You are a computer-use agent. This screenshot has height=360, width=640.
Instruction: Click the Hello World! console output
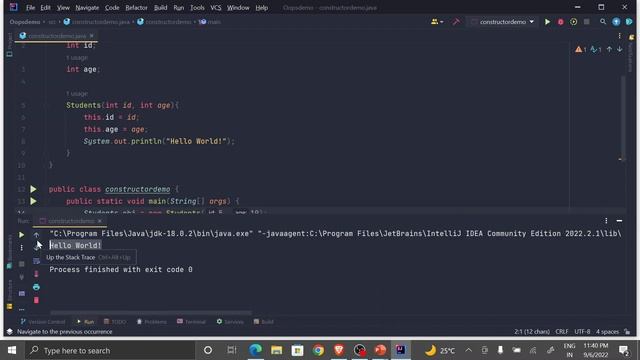pyautogui.click(x=75, y=245)
